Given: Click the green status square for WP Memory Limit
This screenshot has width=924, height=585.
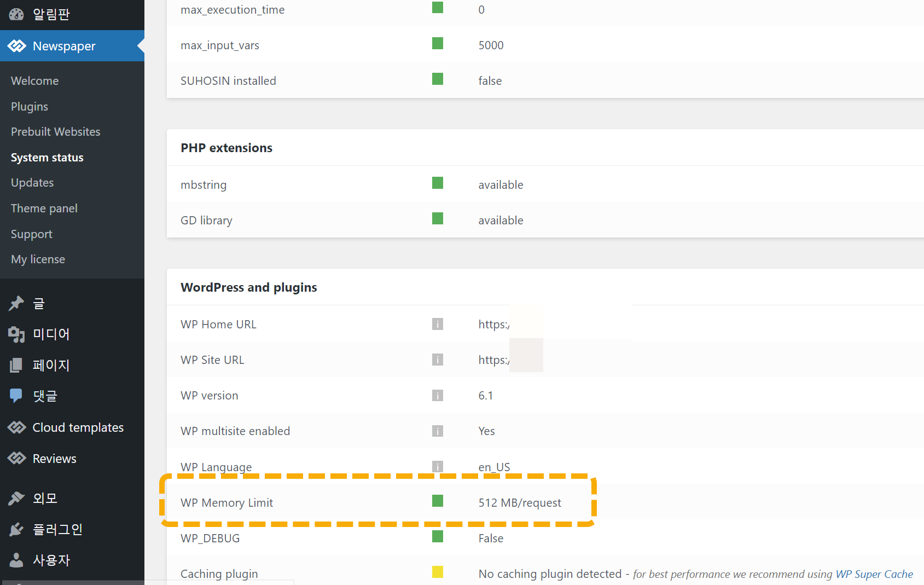Looking at the screenshot, I should [x=438, y=501].
